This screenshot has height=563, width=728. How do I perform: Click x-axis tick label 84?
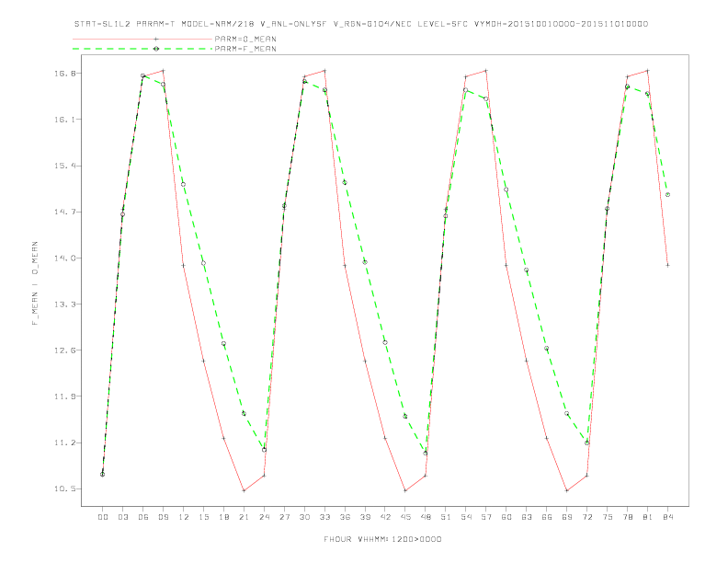point(667,517)
